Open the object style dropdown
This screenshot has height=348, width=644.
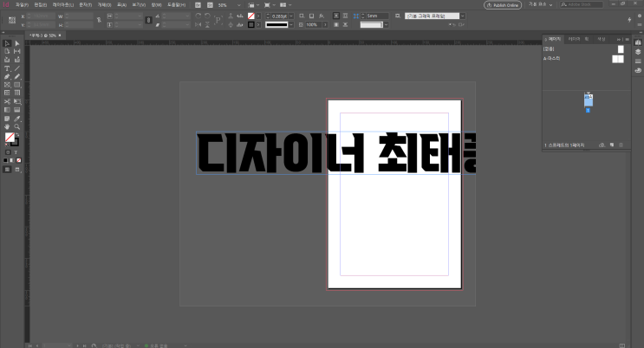[x=463, y=16]
